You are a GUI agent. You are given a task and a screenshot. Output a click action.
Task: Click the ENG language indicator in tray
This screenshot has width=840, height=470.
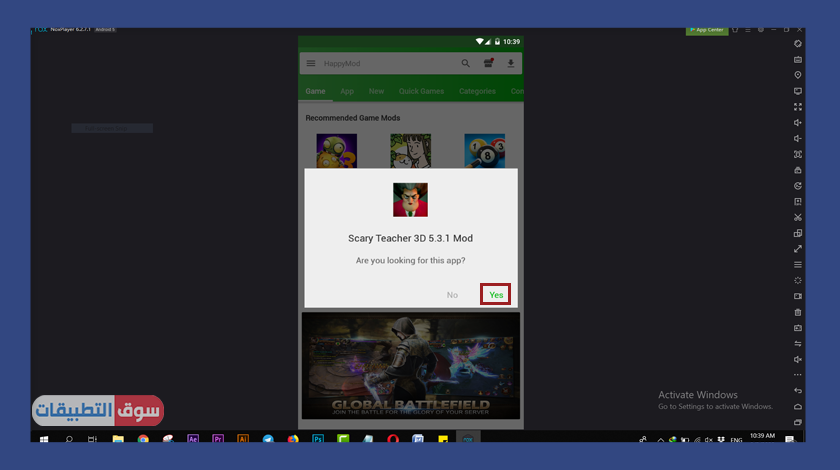click(736, 440)
